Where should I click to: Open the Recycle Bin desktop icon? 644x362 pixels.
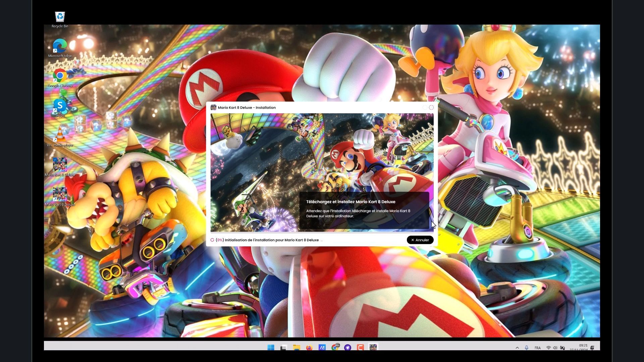(60, 20)
